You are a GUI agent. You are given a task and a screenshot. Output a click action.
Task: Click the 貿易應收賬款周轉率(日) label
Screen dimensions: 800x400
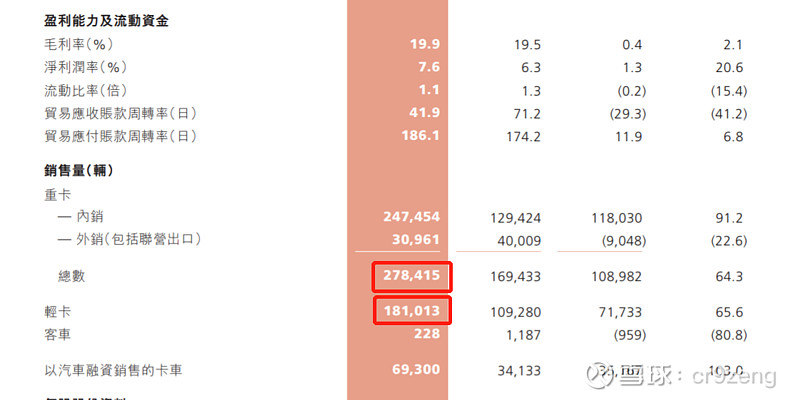pyautogui.click(x=120, y=113)
